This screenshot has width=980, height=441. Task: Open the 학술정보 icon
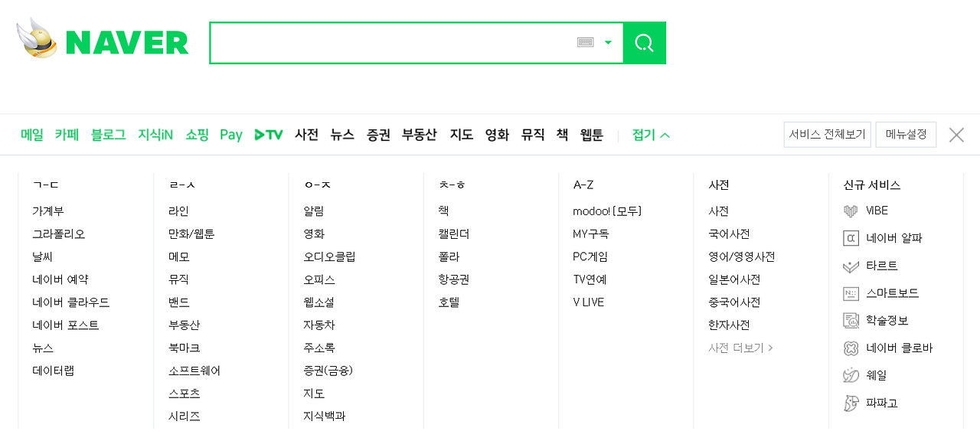tap(851, 320)
